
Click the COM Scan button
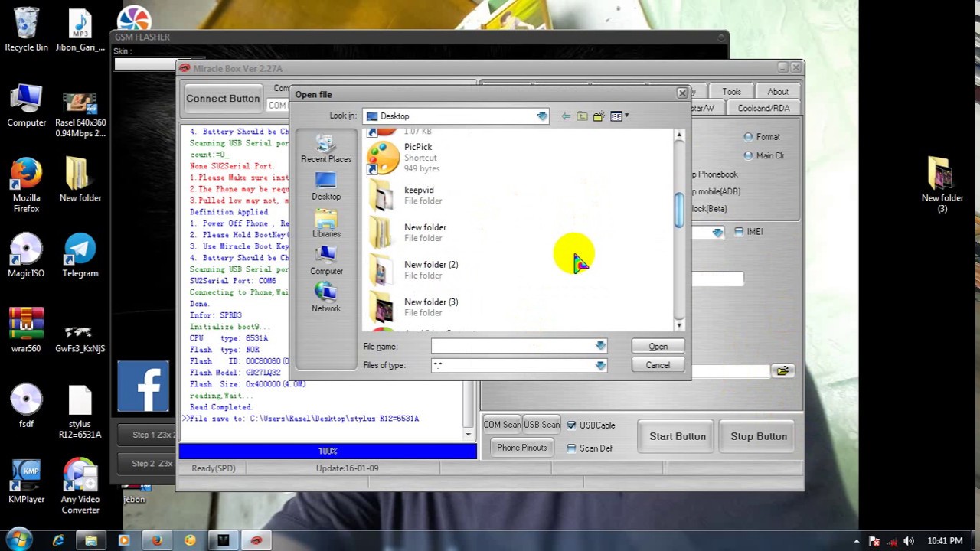(501, 425)
